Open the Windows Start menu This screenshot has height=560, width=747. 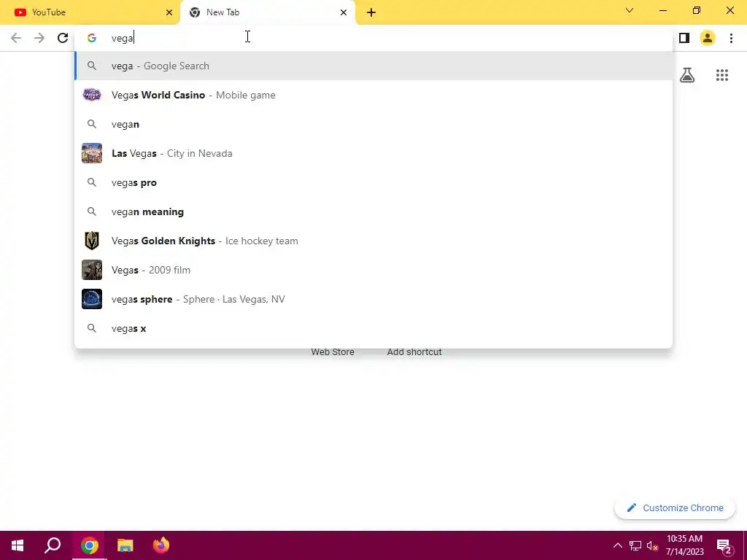[x=18, y=545]
